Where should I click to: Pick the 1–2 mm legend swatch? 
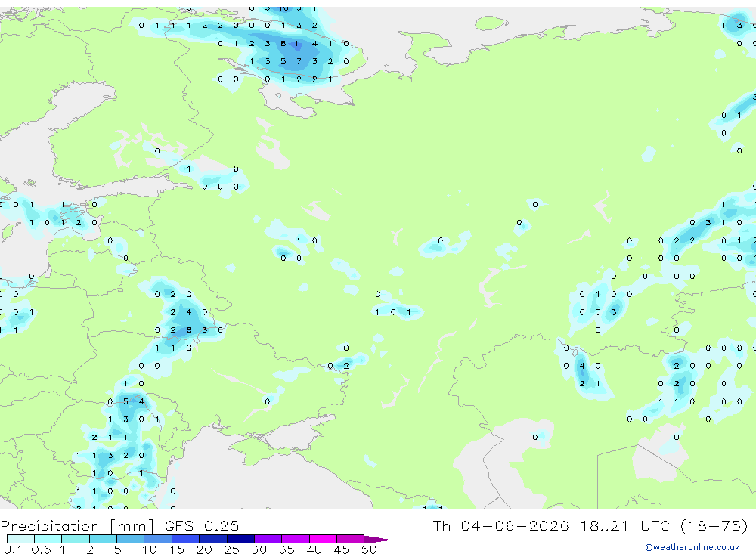75,539
